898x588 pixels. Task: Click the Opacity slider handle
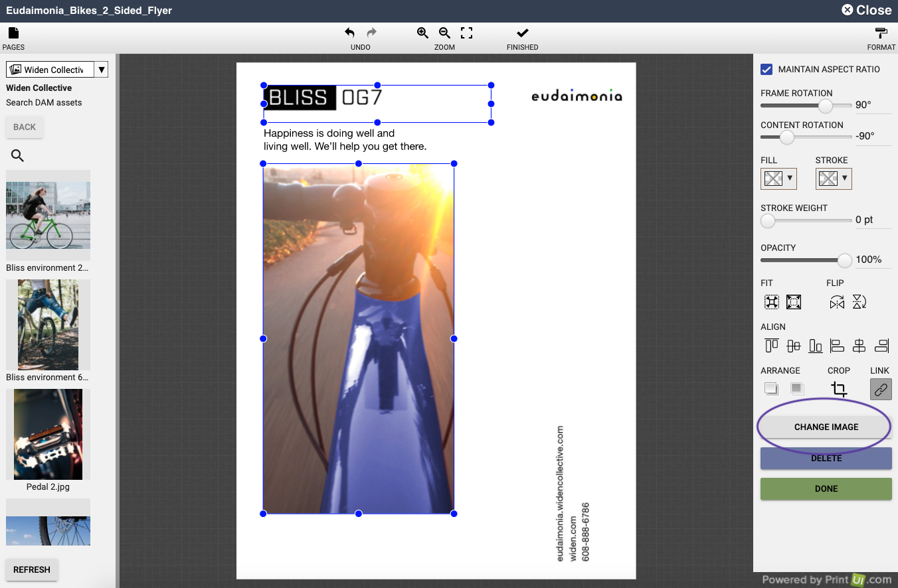pyautogui.click(x=845, y=260)
